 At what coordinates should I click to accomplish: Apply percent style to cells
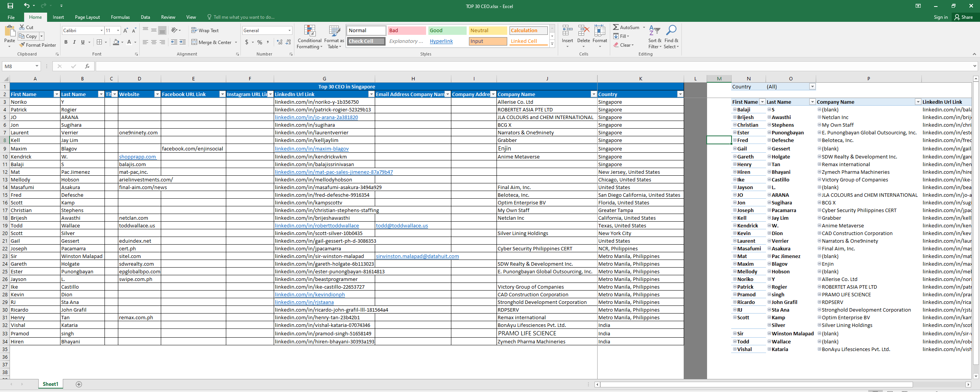[x=260, y=42]
